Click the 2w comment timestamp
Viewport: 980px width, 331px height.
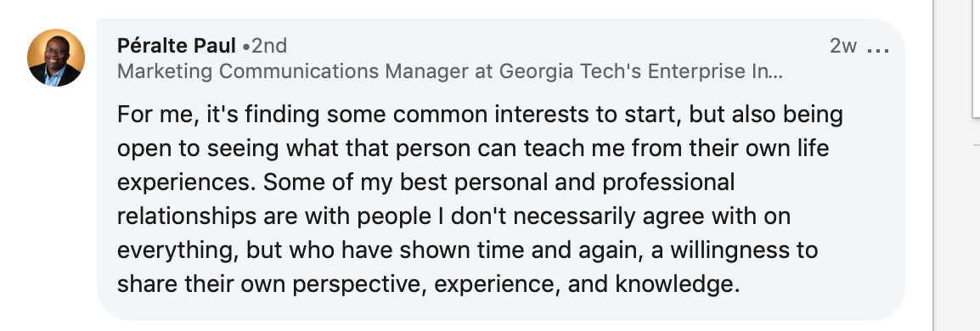click(x=843, y=46)
